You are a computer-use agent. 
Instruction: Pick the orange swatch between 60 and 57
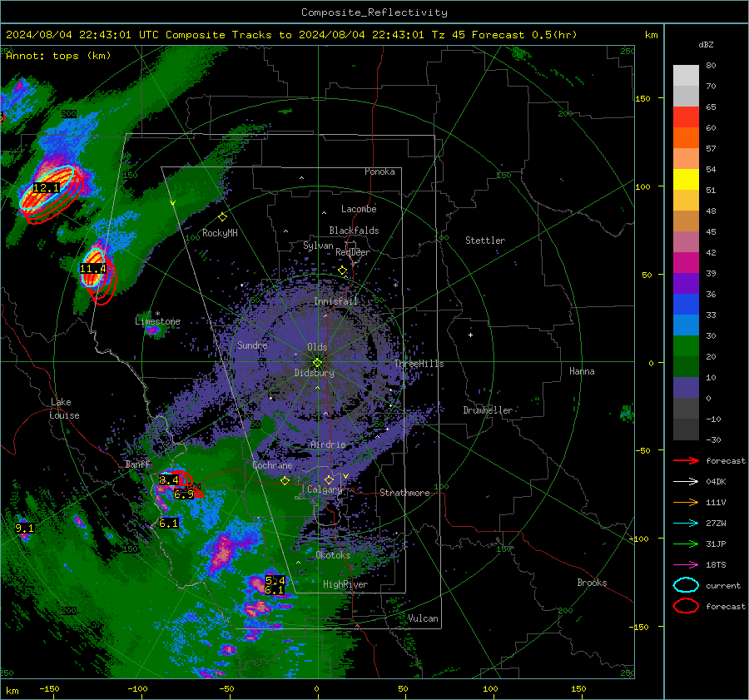(x=686, y=138)
